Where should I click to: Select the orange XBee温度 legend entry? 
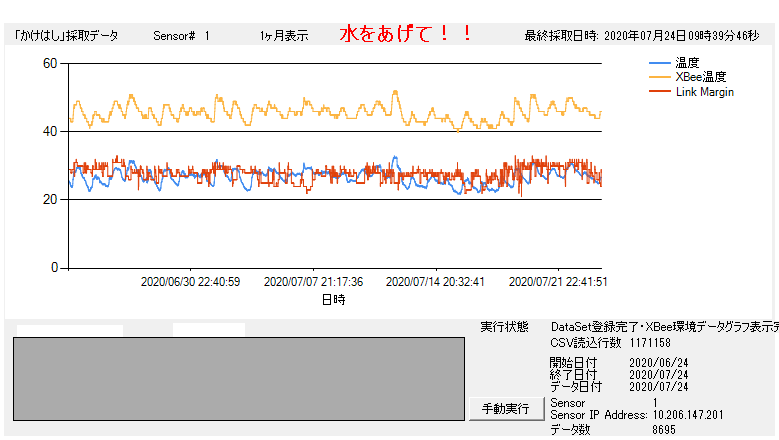point(700,77)
